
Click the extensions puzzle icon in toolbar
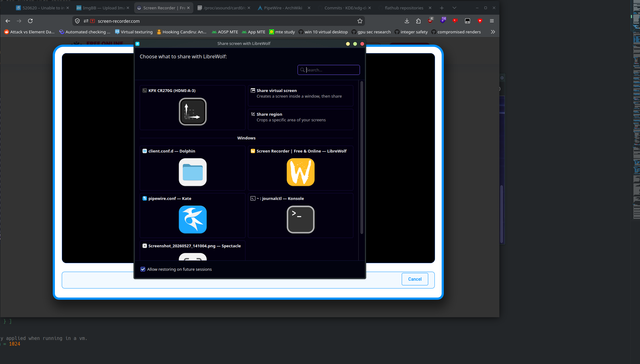[x=418, y=21]
